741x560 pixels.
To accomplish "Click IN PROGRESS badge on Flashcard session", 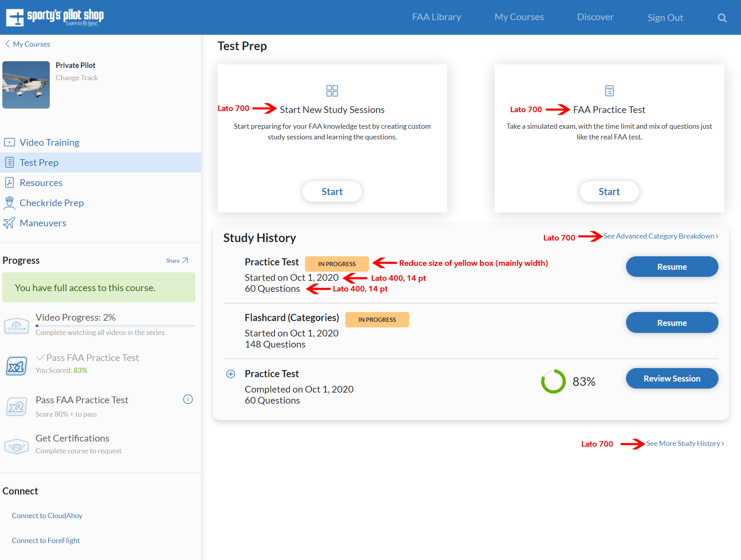I will point(377,319).
